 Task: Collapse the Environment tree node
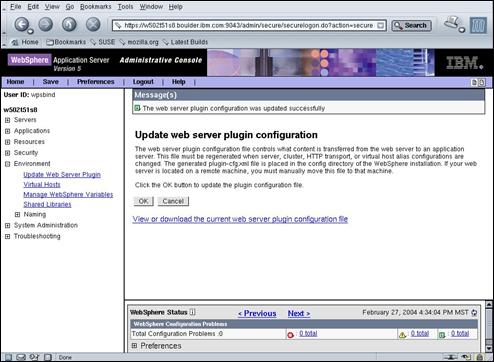[x=7, y=164]
